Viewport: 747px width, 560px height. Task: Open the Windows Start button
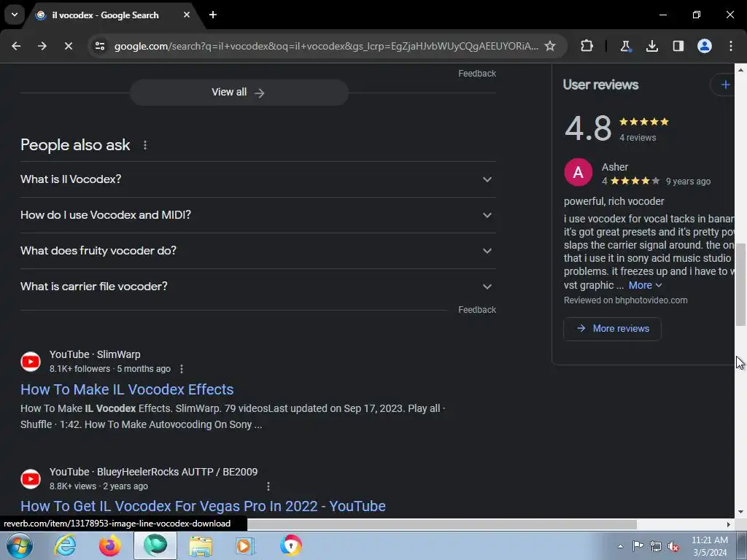[19, 545]
